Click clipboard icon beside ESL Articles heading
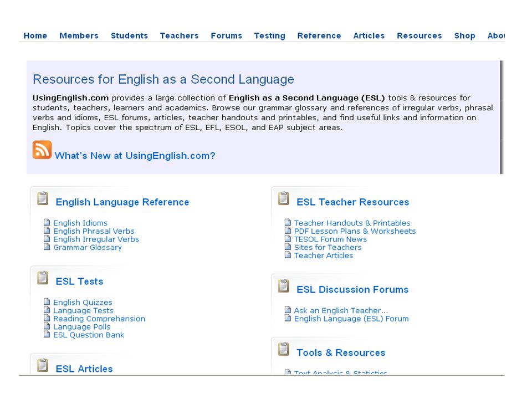This screenshot has width=532, height=399. point(43,365)
